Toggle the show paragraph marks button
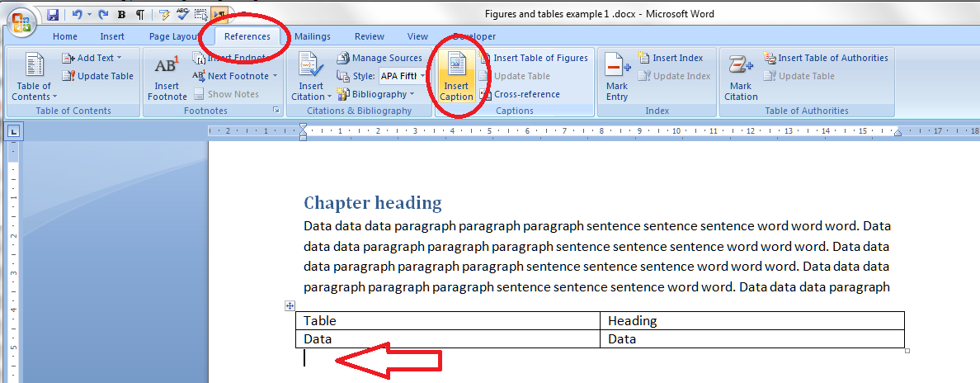 pyautogui.click(x=139, y=15)
